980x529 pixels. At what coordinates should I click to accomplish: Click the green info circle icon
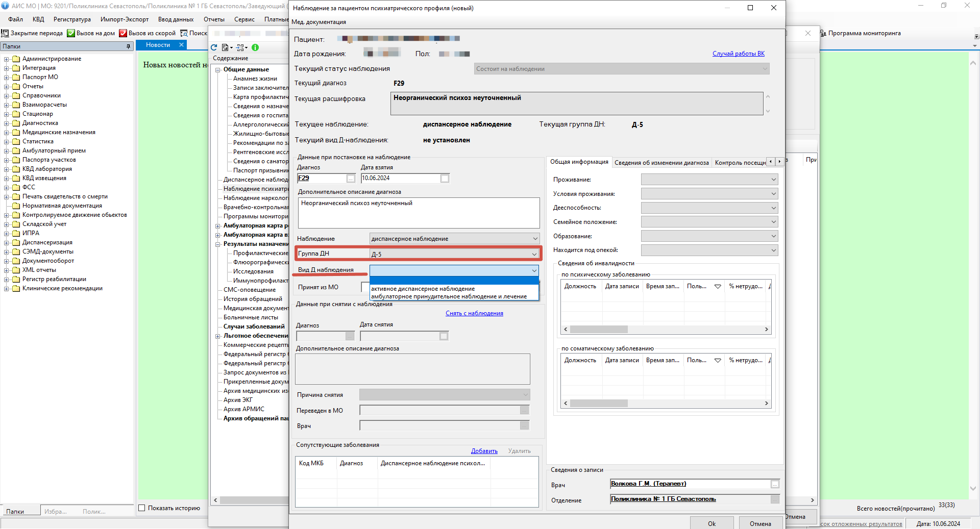pos(255,47)
